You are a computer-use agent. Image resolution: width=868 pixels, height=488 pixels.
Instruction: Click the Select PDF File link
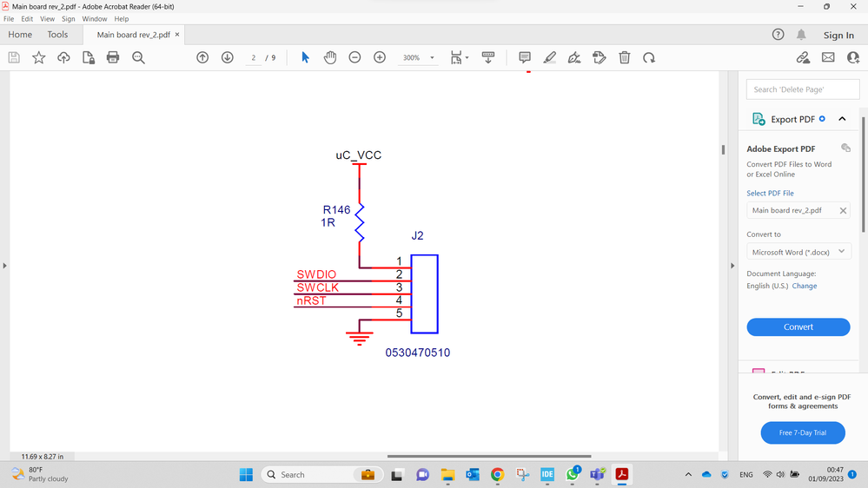pos(770,193)
